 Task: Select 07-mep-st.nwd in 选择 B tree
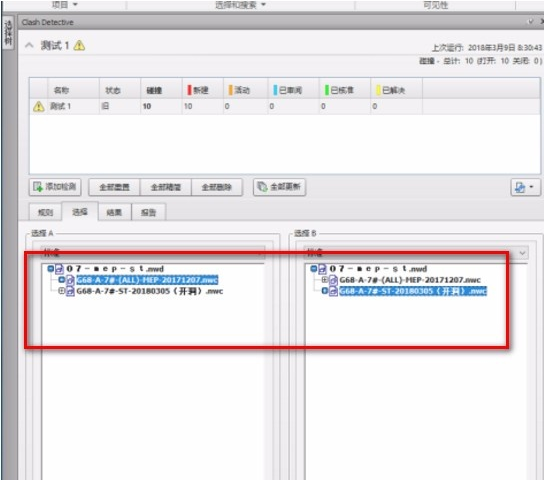378,269
